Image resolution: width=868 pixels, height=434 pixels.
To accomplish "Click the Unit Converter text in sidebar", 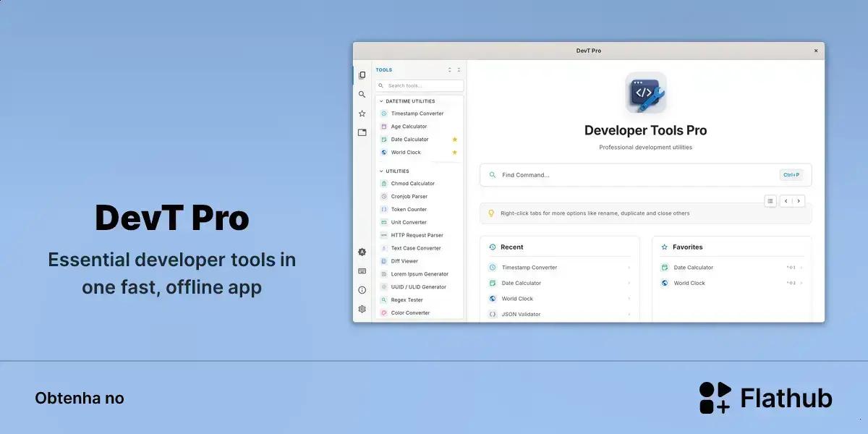I will 409,223.
